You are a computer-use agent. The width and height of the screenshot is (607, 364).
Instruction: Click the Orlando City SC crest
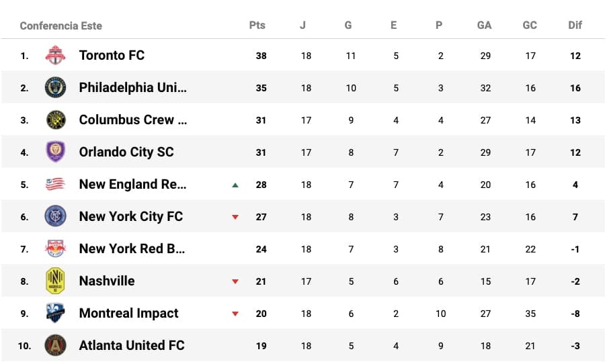55,152
